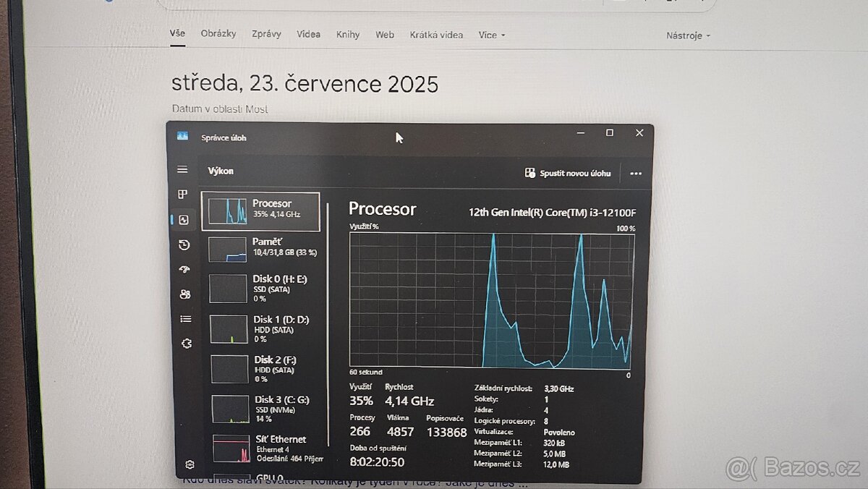Open the three-dot more options menu
The height and width of the screenshot is (489, 868).
click(x=636, y=174)
